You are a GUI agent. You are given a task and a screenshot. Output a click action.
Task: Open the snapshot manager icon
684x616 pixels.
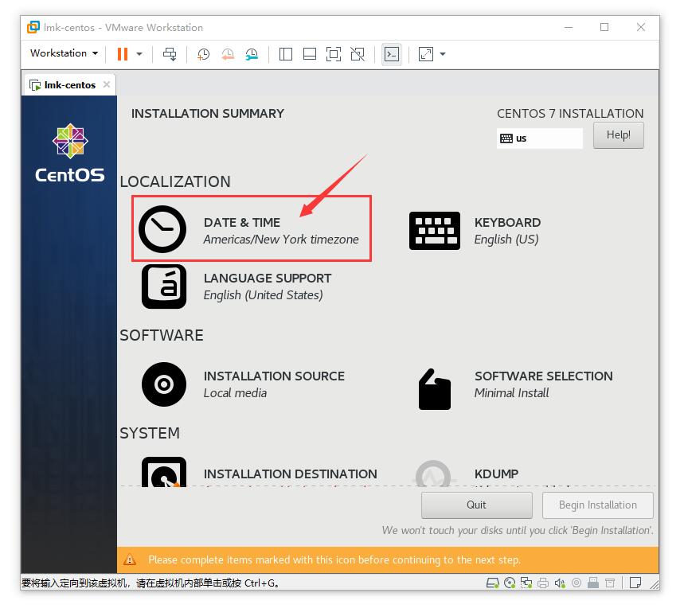tap(252, 54)
